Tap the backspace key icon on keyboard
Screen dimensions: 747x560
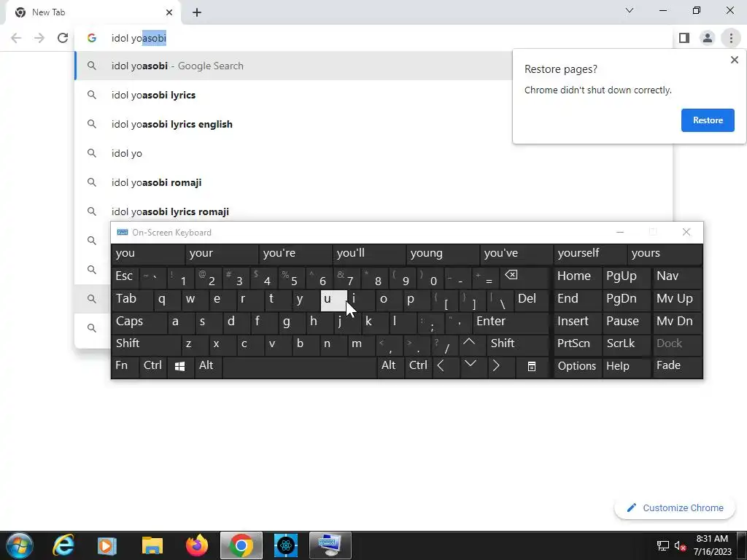[525, 276]
